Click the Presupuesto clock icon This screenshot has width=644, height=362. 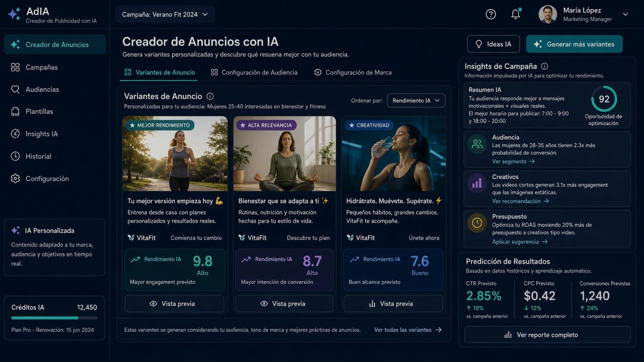click(477, 223)
